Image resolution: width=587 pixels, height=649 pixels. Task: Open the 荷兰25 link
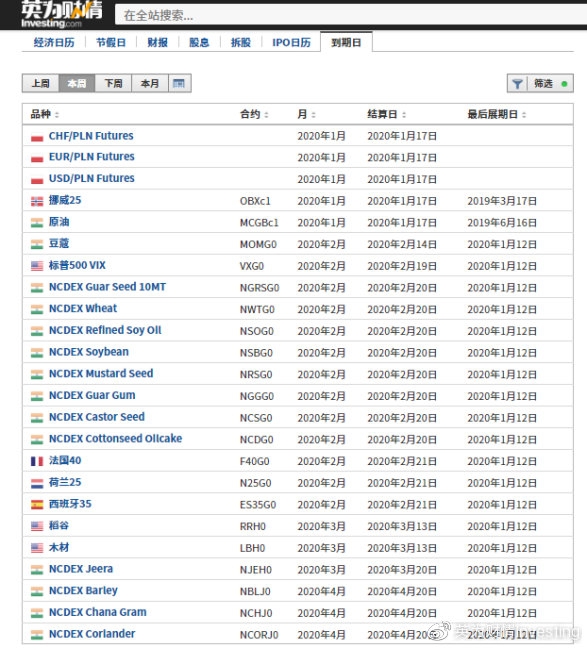click(65, 482)
